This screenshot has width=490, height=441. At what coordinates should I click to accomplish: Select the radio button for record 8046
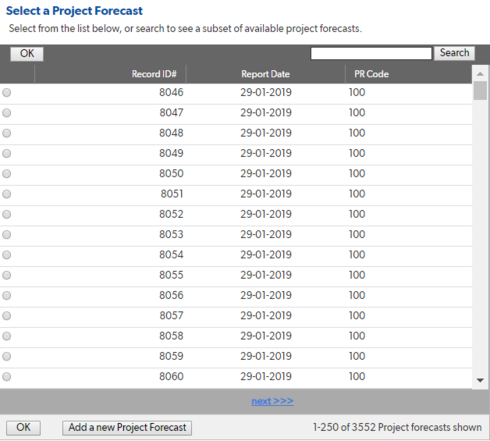click(x=7, y=92)
